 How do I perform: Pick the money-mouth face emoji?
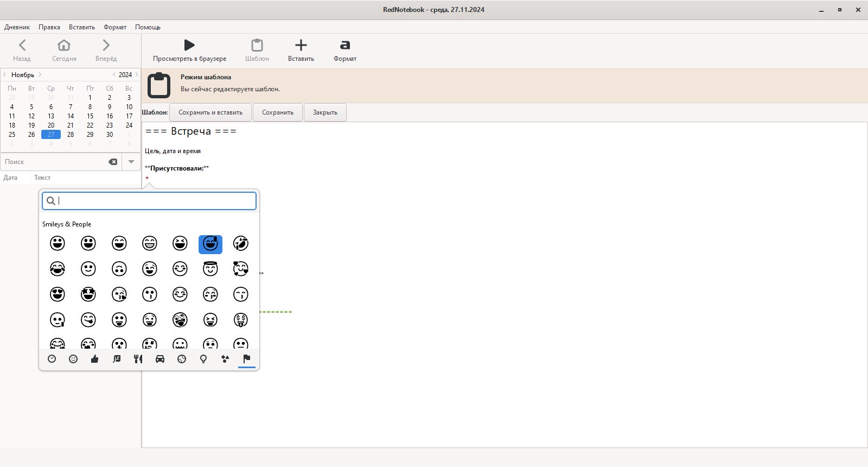tap(241, 320)
